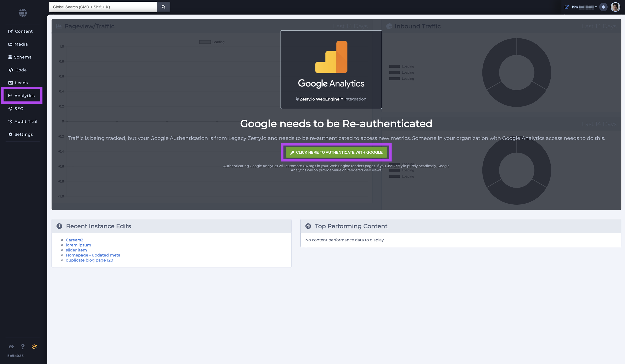The image size is (625, 364).
Task: Open Settings from the sidebar
Action: (x=21, y=134)
